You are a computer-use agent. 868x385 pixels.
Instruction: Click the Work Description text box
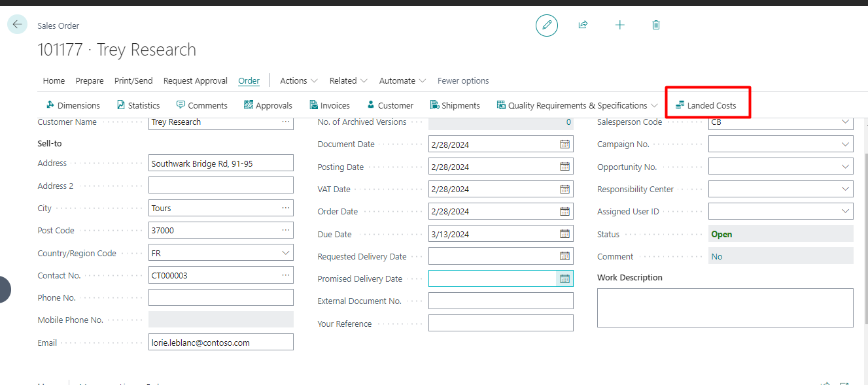point(725,307)
